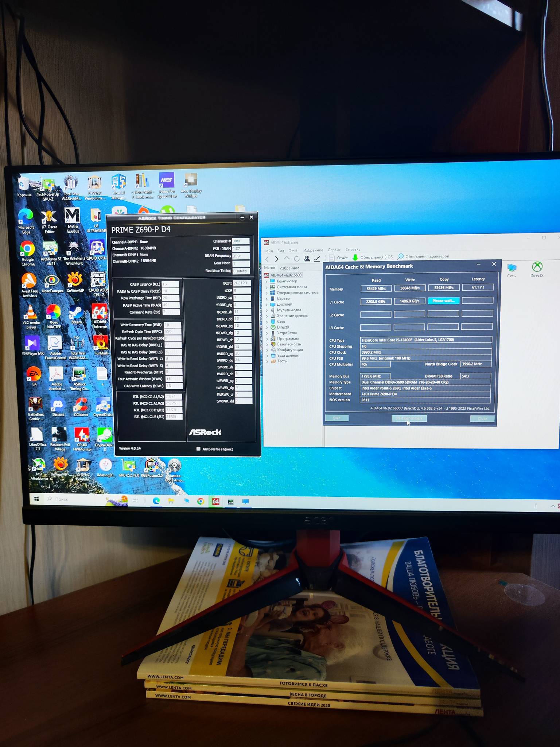Click the Обновления драйверов toolbar button

tap(423, 256)
